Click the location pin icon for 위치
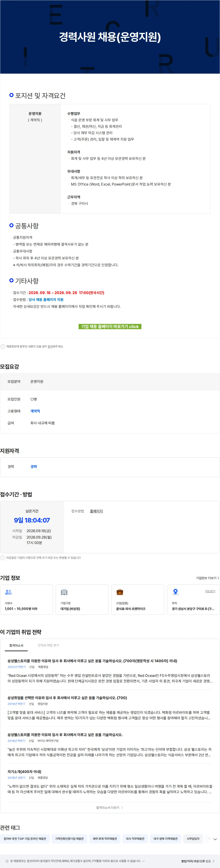Image resolution: width=220 pixels, height=868 pixels. pyautogui.click(x=175, y=592)
